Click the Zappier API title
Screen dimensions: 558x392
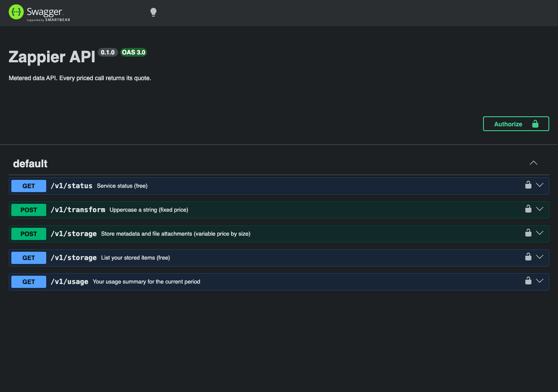tap(52, 57)
